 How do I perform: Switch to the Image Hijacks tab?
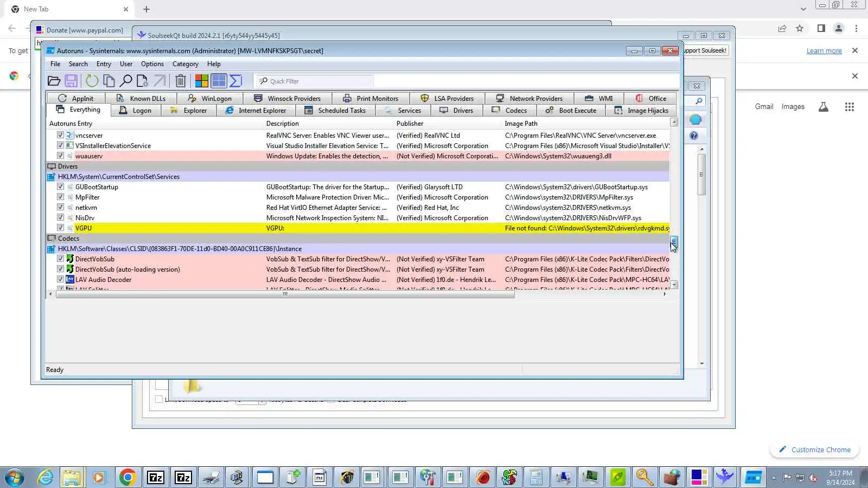pos(641,110)
